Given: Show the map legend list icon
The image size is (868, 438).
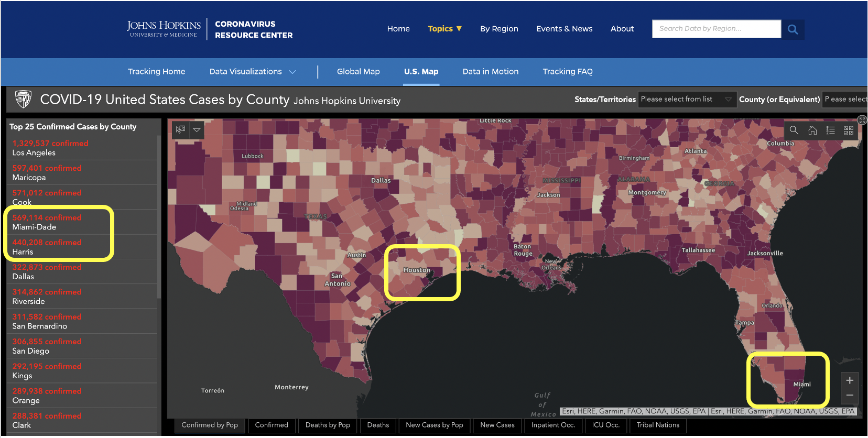Looking at the screenshot, I should 830,130.
